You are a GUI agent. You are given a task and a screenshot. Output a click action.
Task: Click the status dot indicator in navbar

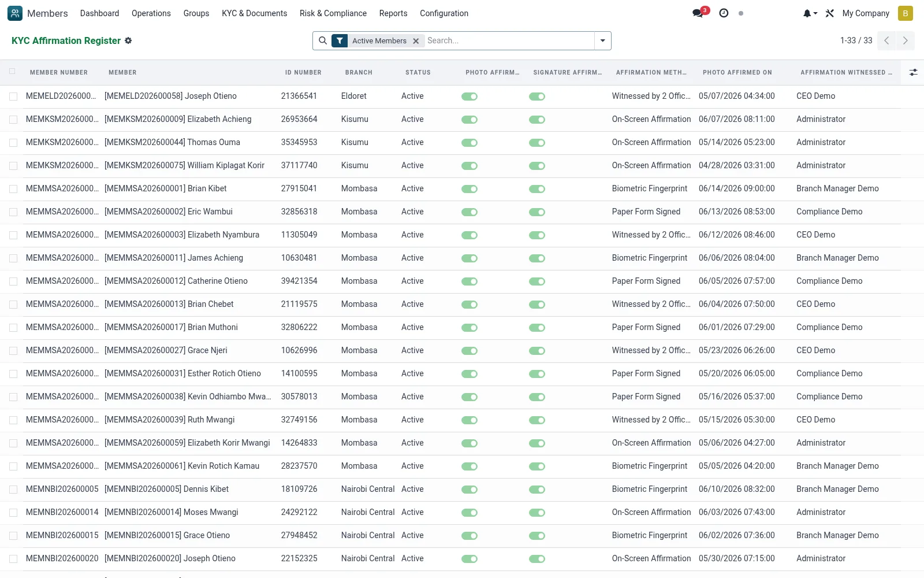pyautogui.click(x=741, y=13)
